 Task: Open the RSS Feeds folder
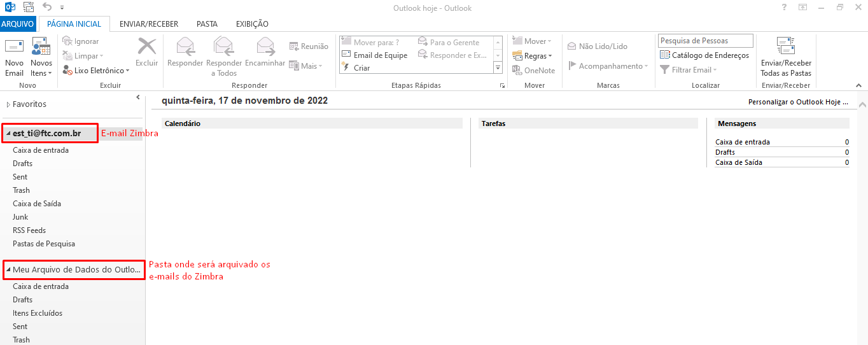[x=29, y=230]
